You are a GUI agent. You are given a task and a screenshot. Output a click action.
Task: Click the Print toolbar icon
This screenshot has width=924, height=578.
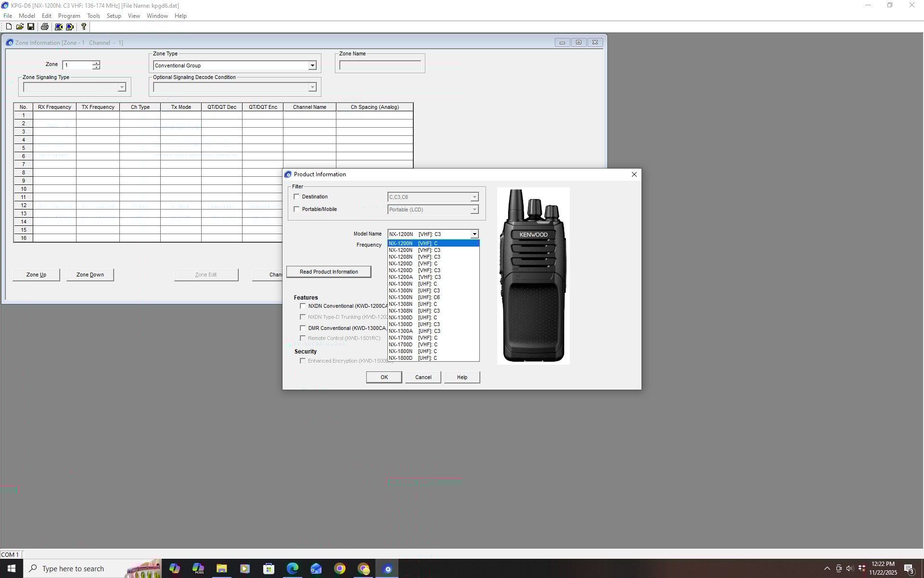point(45,26)
